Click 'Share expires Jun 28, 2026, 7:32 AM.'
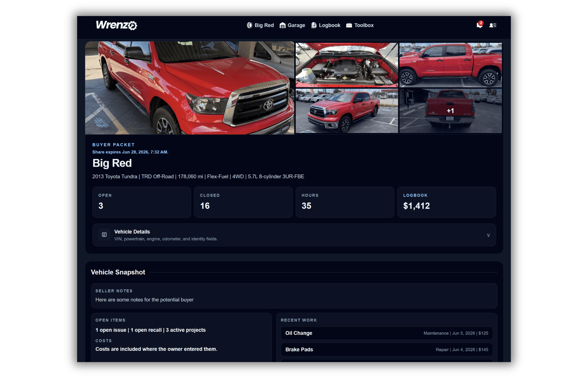 [130, 152]
